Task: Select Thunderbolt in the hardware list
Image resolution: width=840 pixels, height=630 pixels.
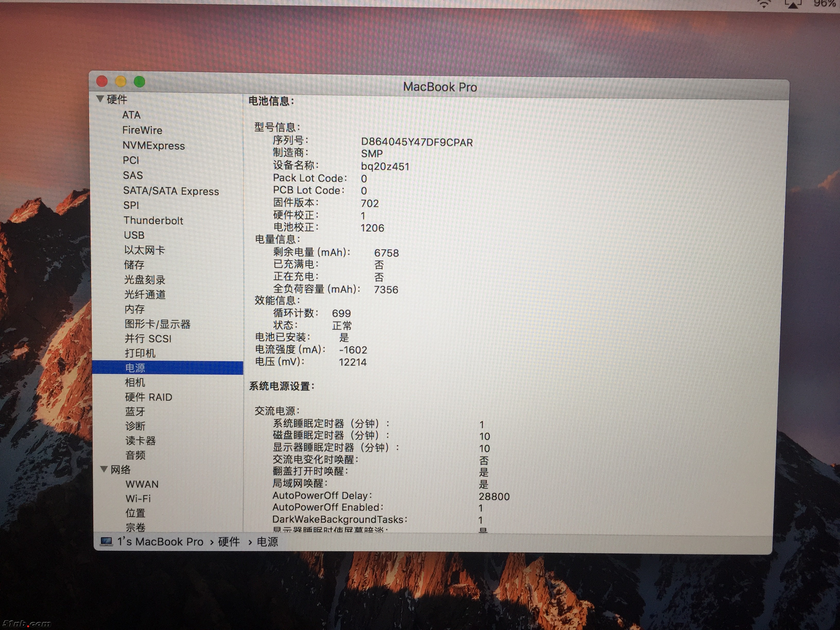Action: pyautogui.click(x=153, y=220)
